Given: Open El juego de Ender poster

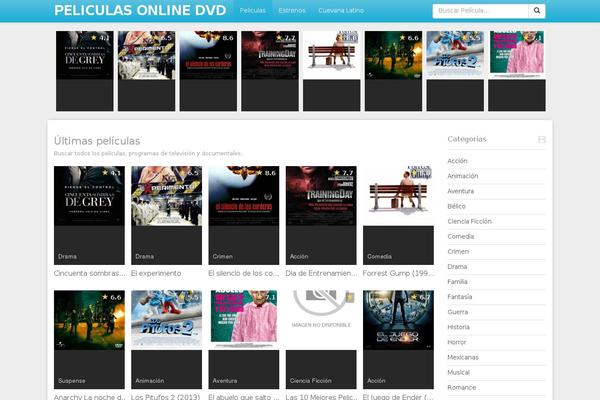Looking at the screenshot, I should coord(398,340).
